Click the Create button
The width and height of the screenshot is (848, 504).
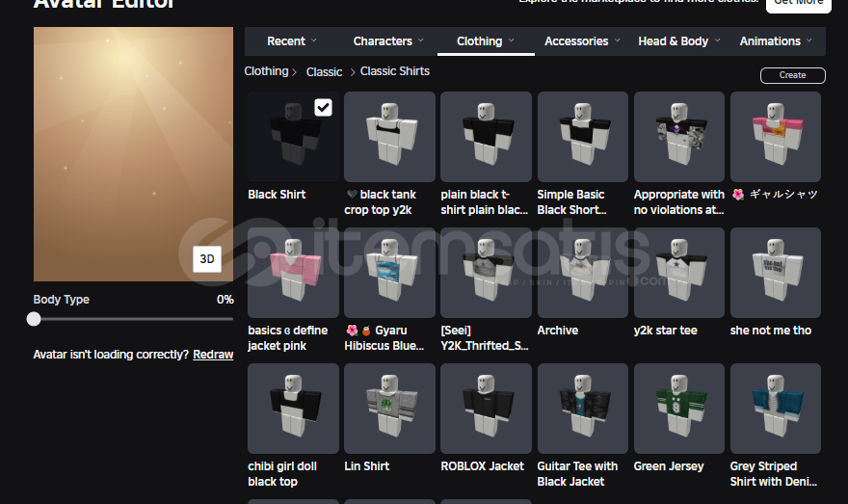click(792, 75)
